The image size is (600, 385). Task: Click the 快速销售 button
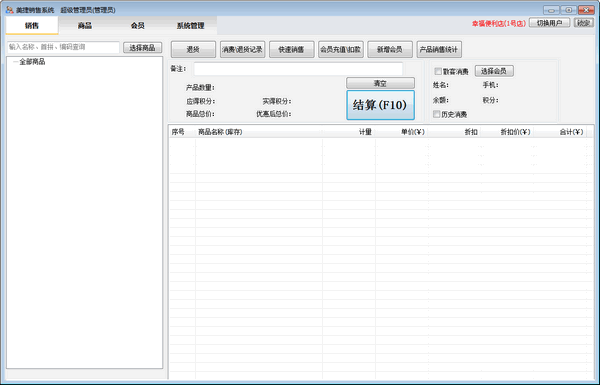tap(292, 49)
